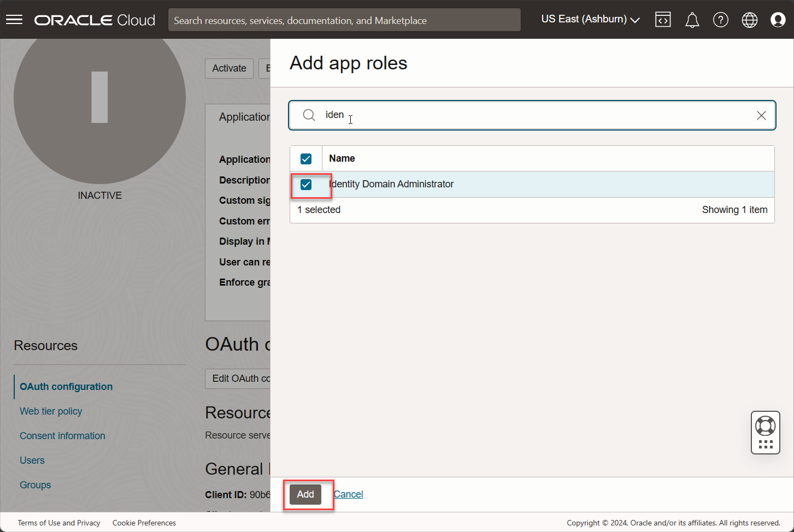
Task: Click the Oracle Cloud logo
Action: click(95, 20)
